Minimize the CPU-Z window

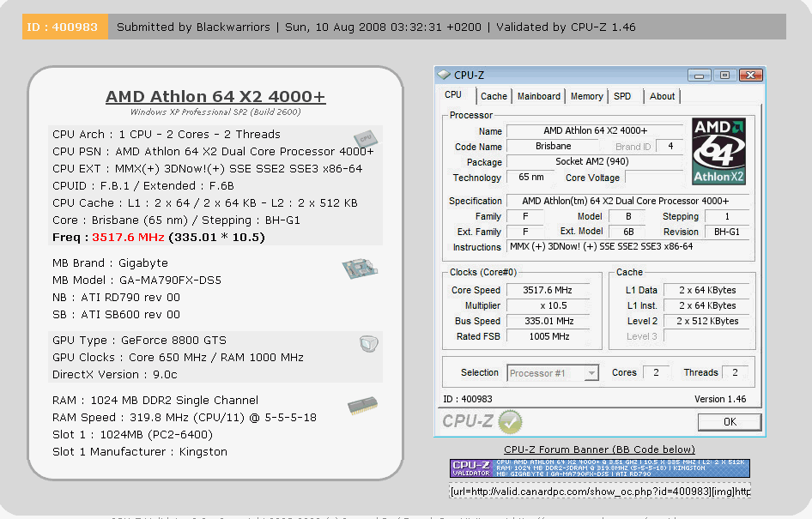click(x=699, y=75)
